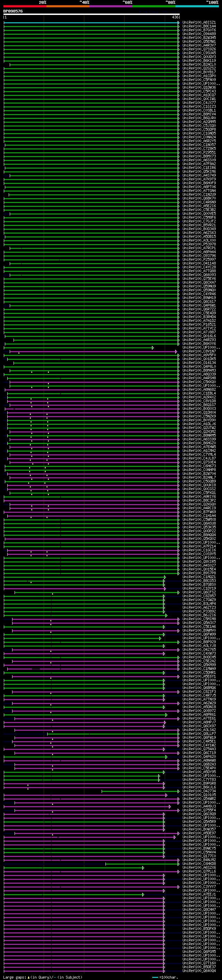Screen dimensions: 222x980
Task: Click hit label UniRef100_C8V1N7
Action: tap(199, 351)
